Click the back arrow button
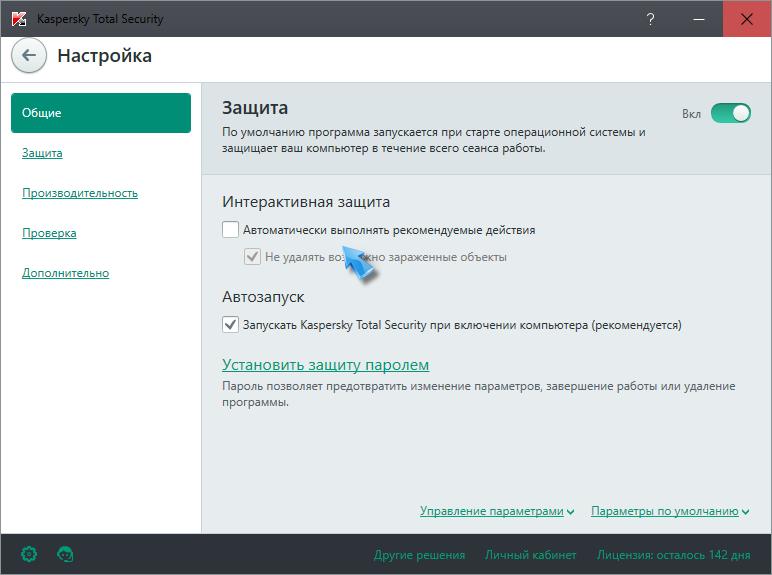 pyautogui.click(x=29, y=56)
